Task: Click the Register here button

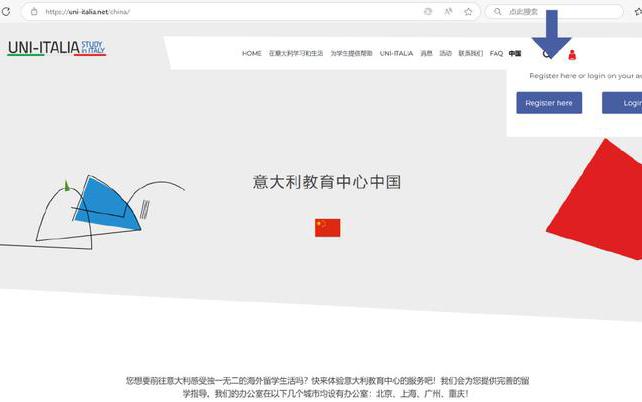Action: point(549,103)
